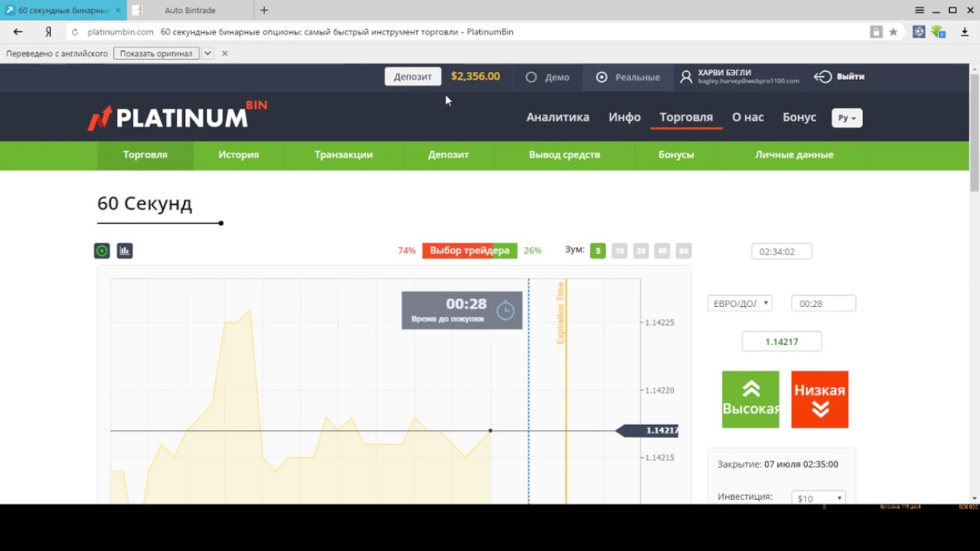Image resolution: width=980 pixels, height=551 pixels.
Task: Click the padlock protect icon in address bar
Action: coord(876,32)
